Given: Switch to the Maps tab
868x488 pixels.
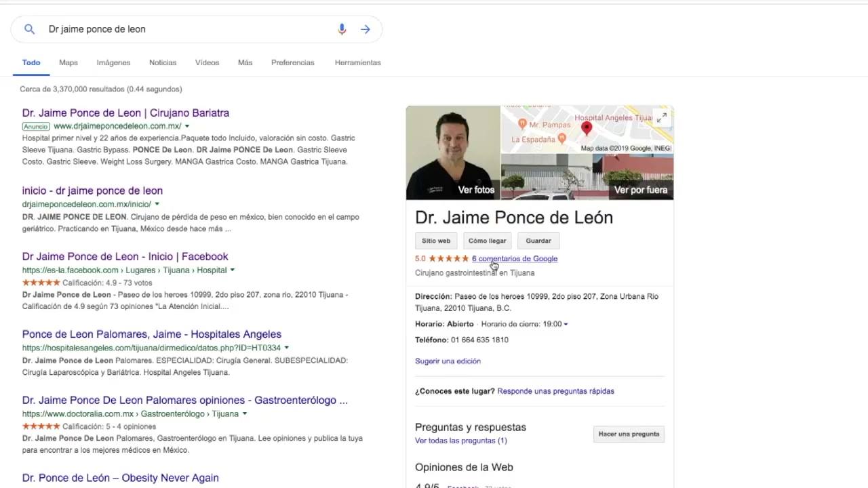Looking at the screenshot, I should (68, 62).
